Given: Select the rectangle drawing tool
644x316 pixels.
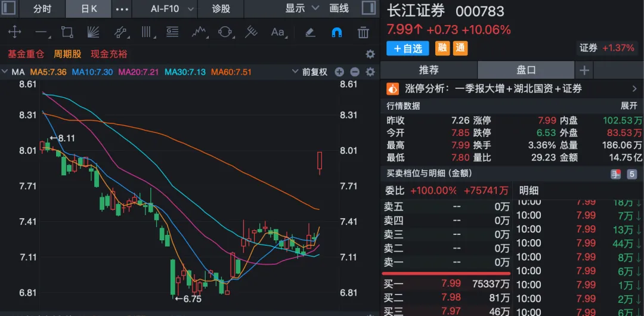Looking at the screenshot, I should coord(67,32).
